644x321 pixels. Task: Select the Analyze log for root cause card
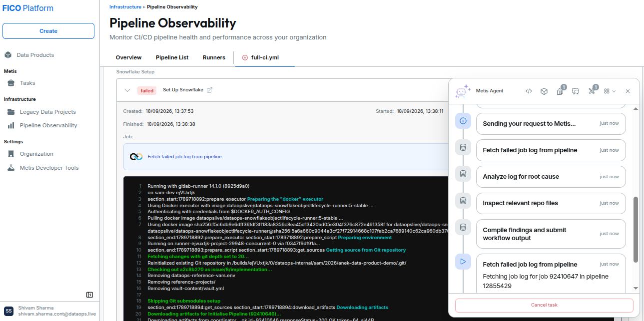tap(551, 177)
